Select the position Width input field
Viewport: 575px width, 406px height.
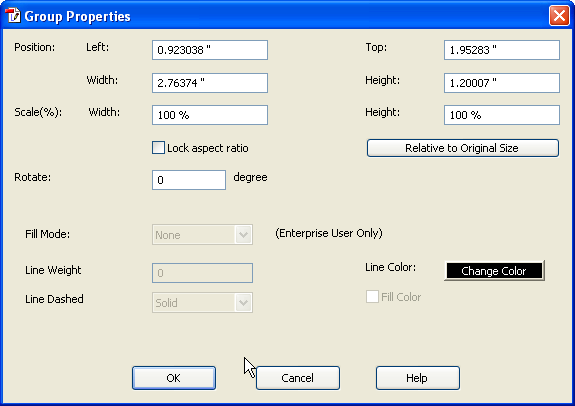coord(210,83)
